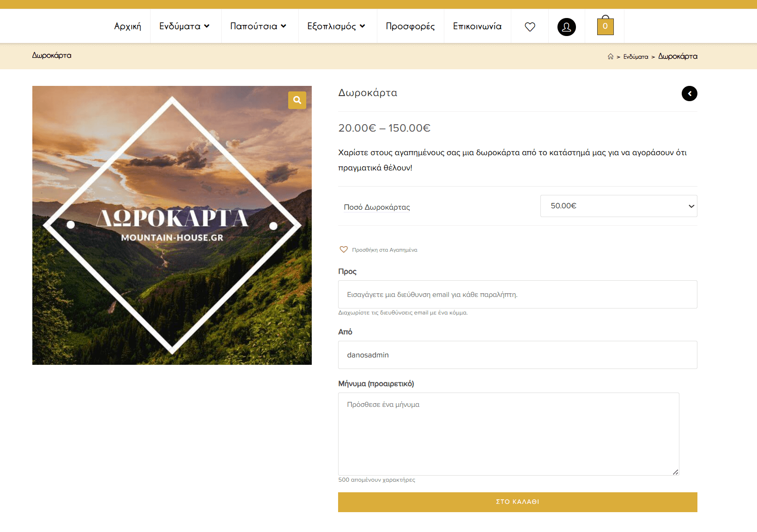Open the Επικοινωνία menu item

click(x=477, y=26)
